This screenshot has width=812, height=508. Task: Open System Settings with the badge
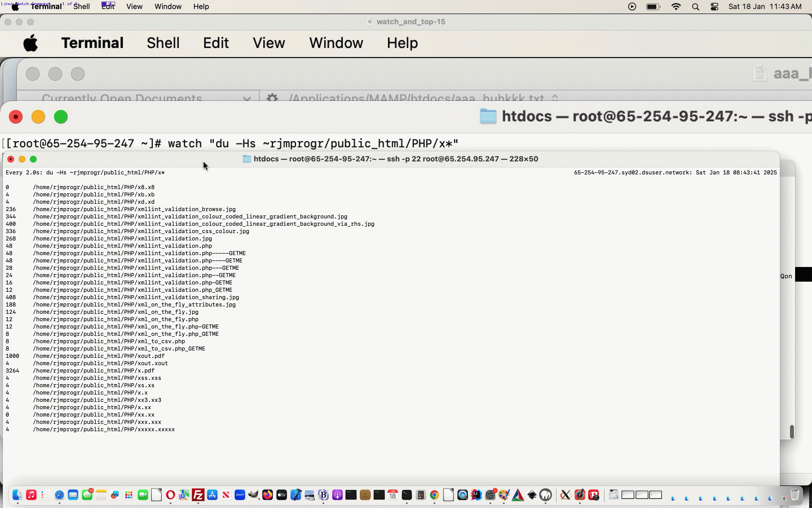[490, 495]
